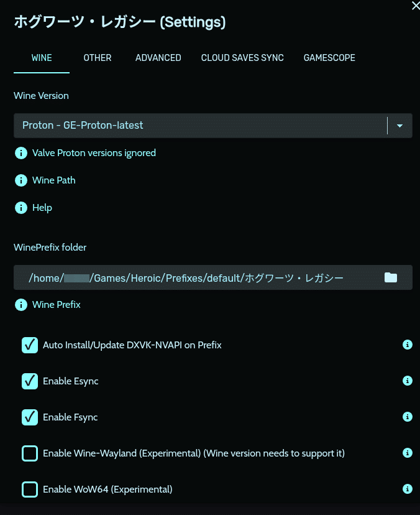View info about Enable Wine-Wayland option
This screenshot has width=420, height=515.
[408, 453]
